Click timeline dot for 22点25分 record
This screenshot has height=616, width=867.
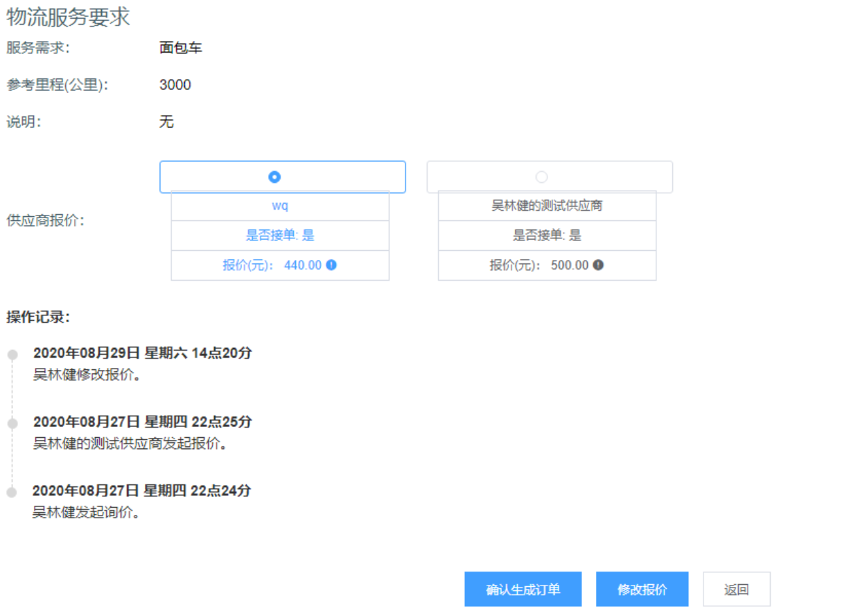(x=12, y=423)
